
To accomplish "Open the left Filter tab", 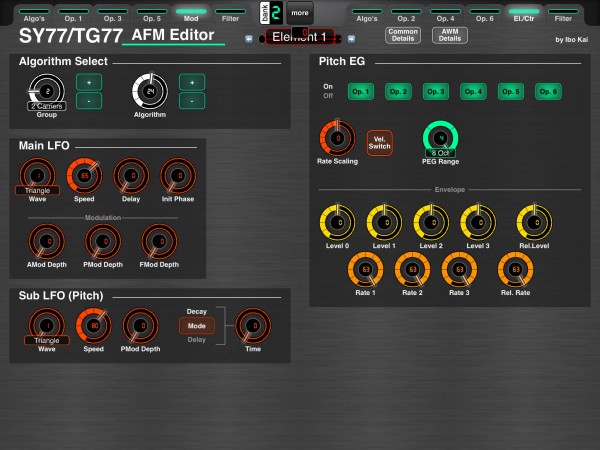I will (230, 15).
